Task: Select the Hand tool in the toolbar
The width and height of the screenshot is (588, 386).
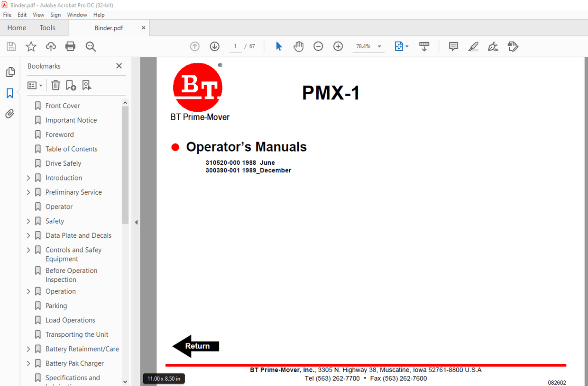Action: tap(298, 46)
